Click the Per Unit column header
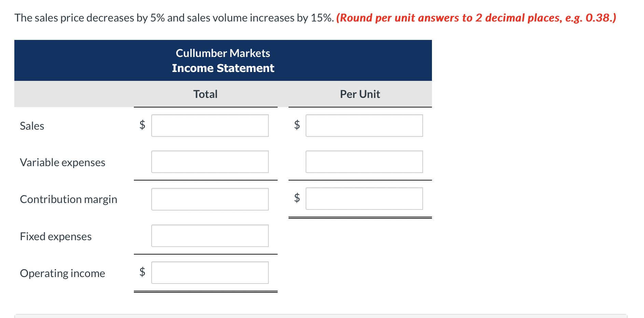The height and width of the screenshot is (318, 644). click(360, 94)
